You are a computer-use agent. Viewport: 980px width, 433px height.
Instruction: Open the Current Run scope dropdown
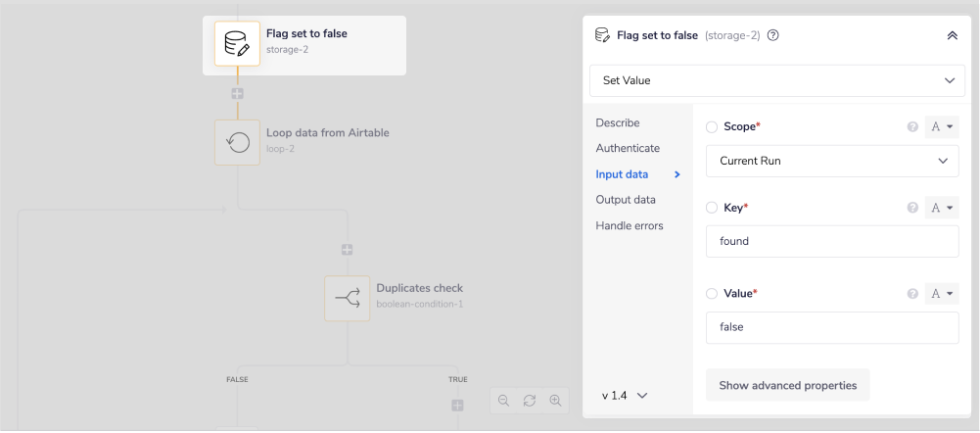click(x=832, y=161)
